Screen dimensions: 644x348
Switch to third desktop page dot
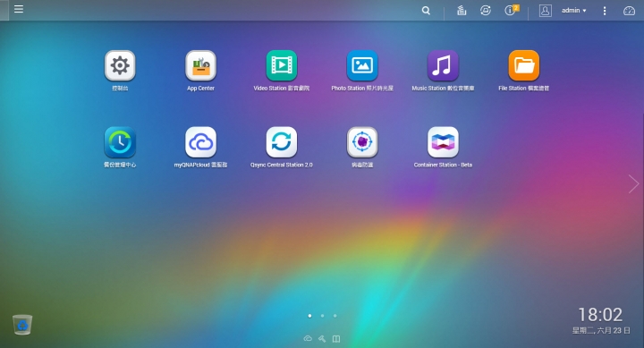[x=335, y=316]
